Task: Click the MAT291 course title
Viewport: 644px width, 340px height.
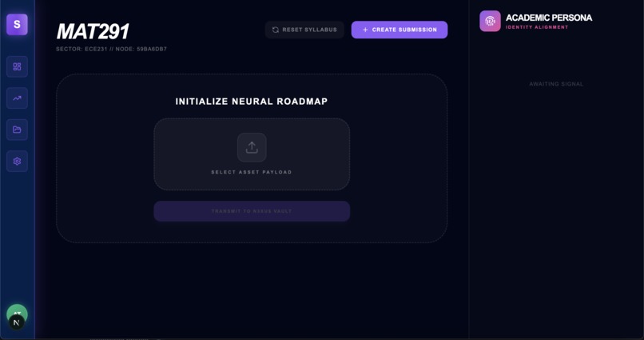Action: tap(93, 31)
